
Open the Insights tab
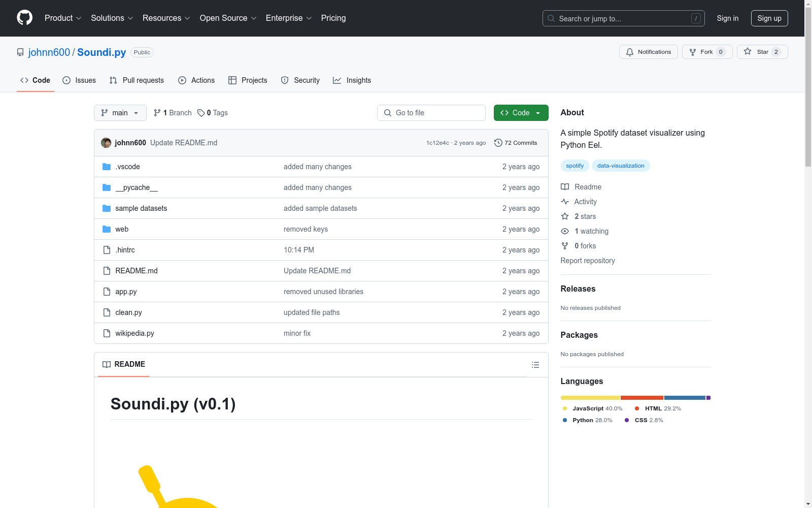[x=352, y=80]
